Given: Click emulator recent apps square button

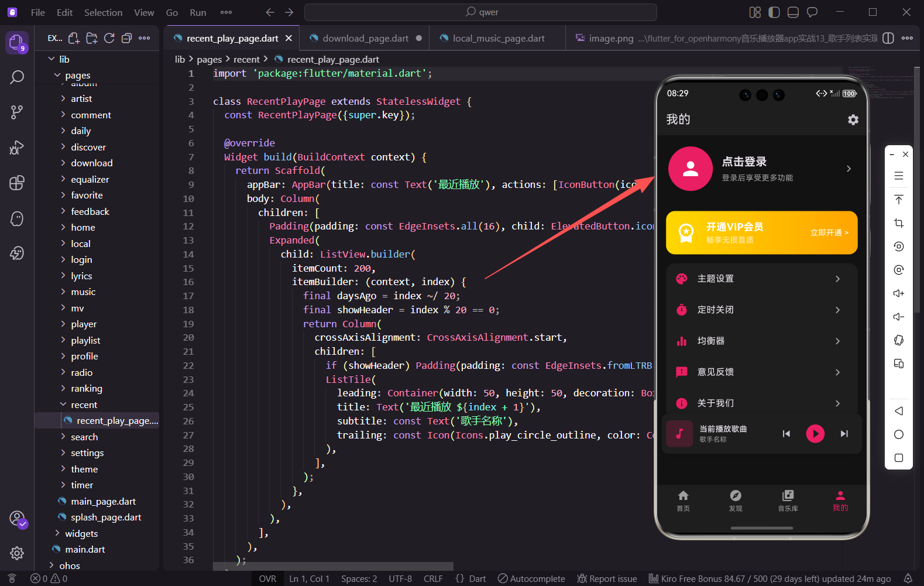Looking at the screenshot, I should (x=899, y=458).
